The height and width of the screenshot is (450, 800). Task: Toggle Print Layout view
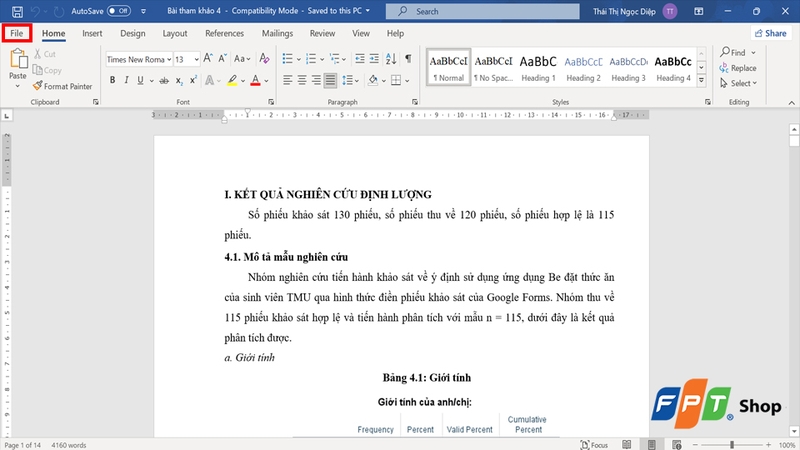[652, 445]
